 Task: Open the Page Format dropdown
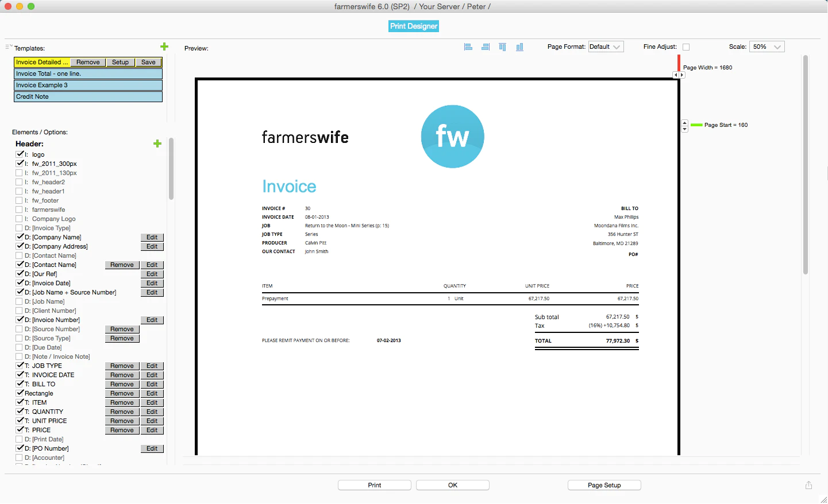click(606, 47)
